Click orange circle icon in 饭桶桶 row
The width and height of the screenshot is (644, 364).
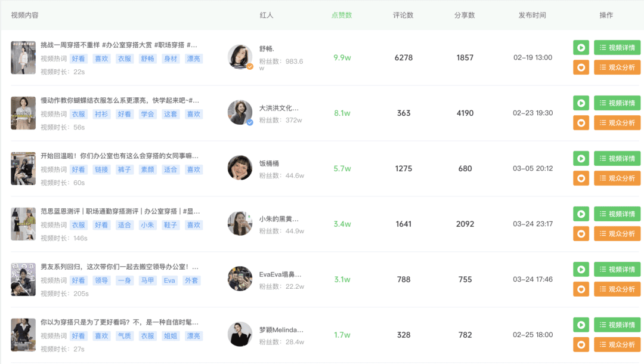(x=581, y=178)
